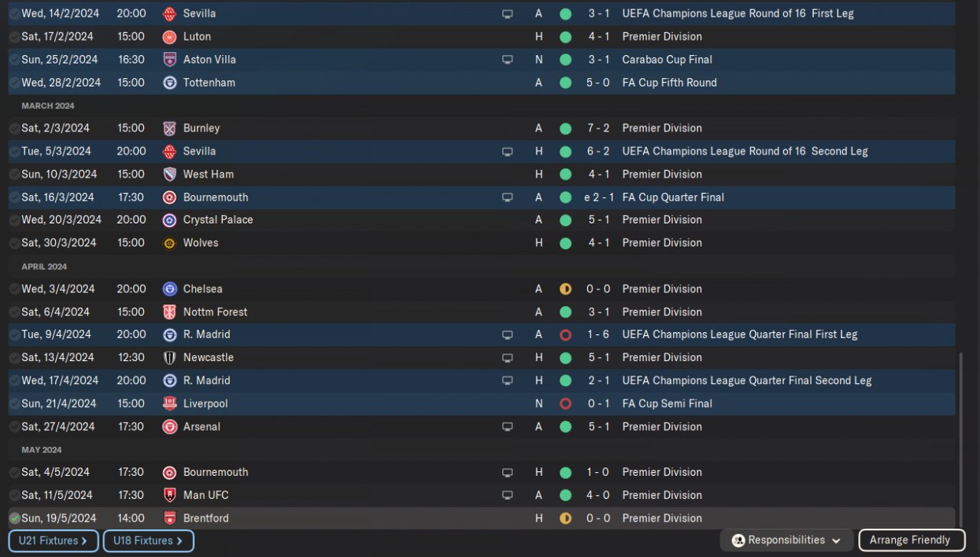The height and width of the screenshot is (557, 980).
Task: Click the red loss indicator for Liverpool match
Action: [565, 404]
